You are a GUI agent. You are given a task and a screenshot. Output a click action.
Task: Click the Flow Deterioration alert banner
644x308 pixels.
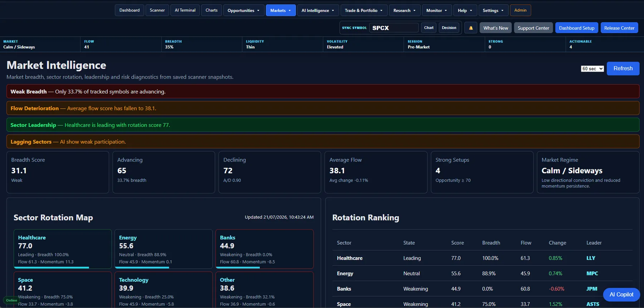pyautogui.click(x=323, y=108)
